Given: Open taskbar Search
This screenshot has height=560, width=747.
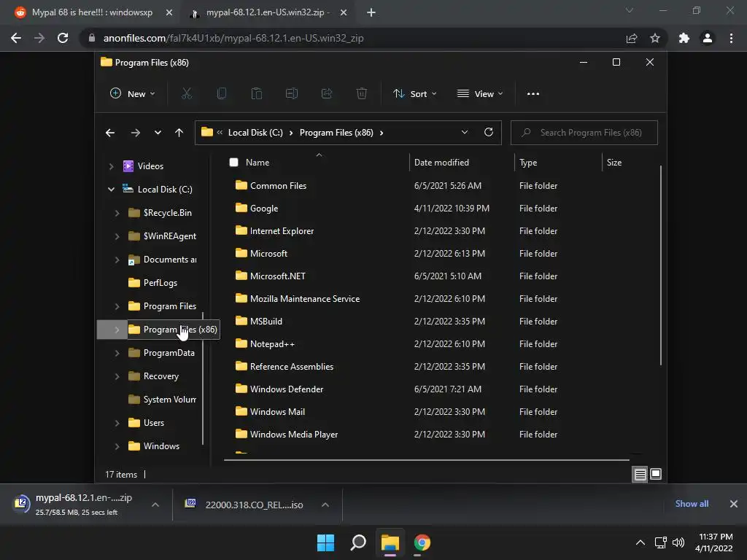Looking at the screenshot, I should tap(357, 542).
